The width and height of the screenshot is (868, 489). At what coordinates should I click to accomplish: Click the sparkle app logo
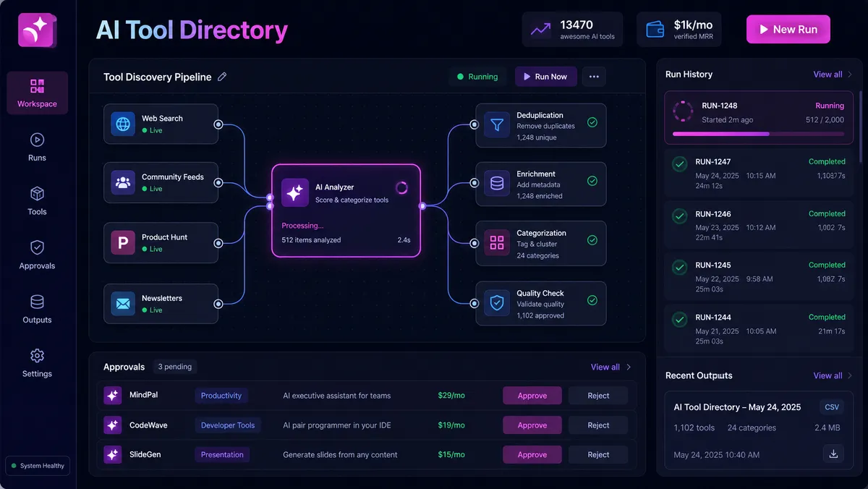pyautogui.click(x=38, y=30)
